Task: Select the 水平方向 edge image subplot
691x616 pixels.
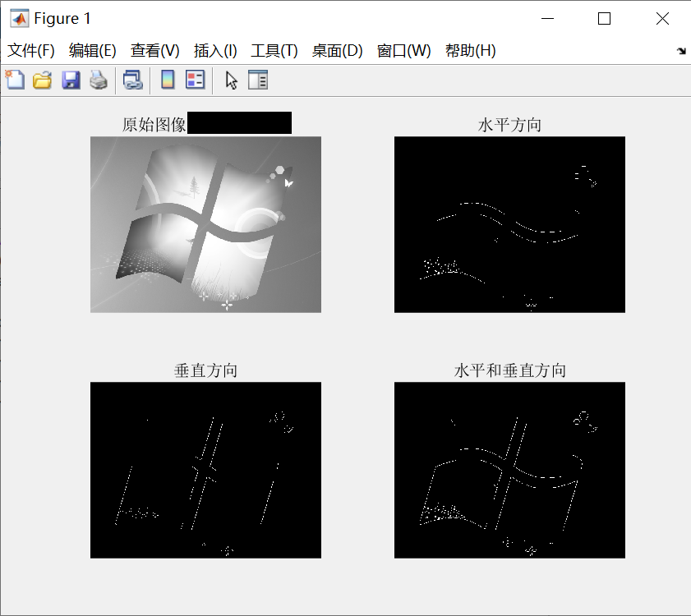Action: 510,225
